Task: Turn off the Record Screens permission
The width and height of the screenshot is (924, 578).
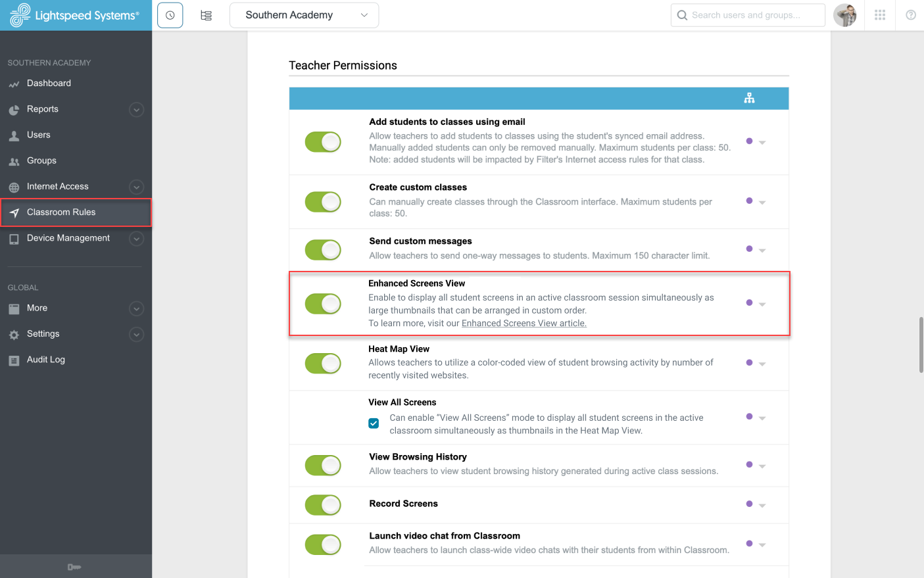Action: 323,505
